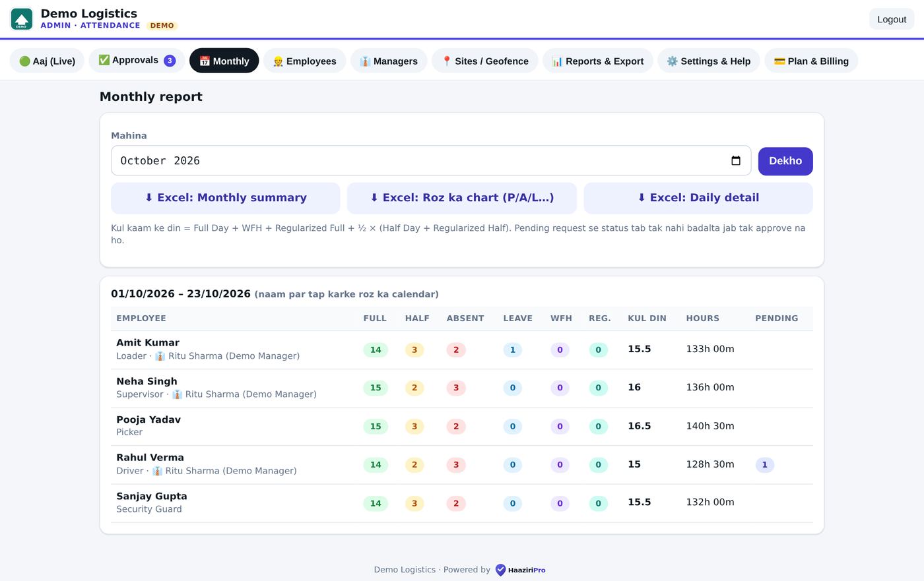Click the EMPLOYEE column header

(x=141, y=319)
